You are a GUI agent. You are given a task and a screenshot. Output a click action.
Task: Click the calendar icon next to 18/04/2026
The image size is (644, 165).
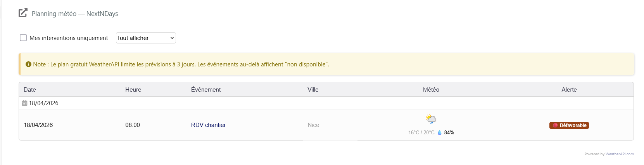coord(25,103)
